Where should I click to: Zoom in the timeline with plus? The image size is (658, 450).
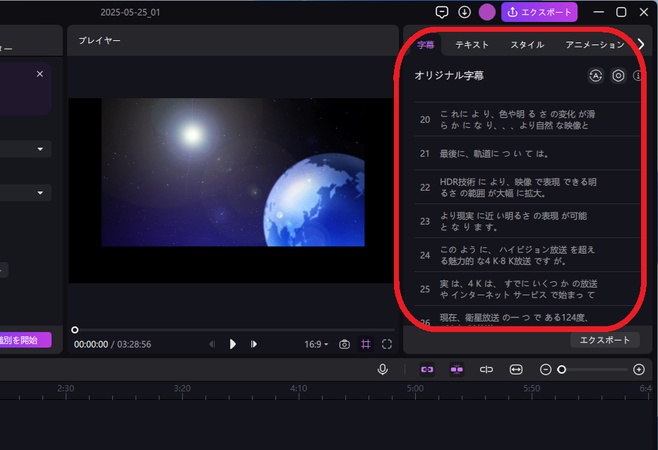tap(639, 369)
